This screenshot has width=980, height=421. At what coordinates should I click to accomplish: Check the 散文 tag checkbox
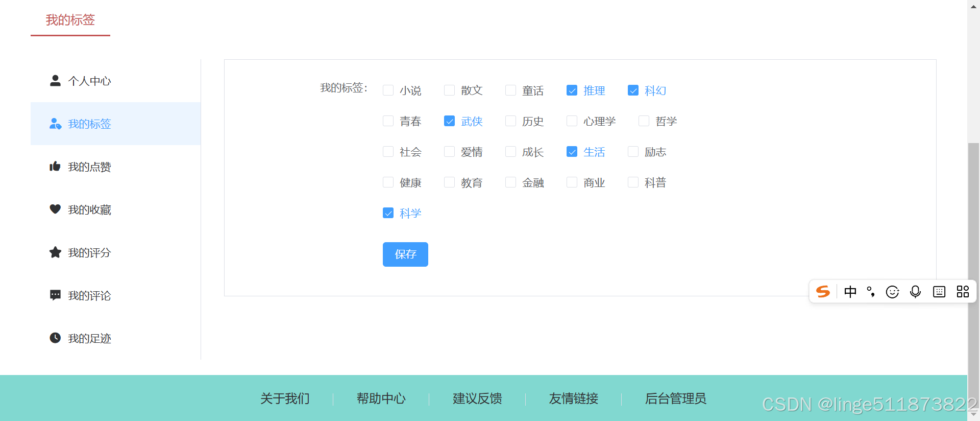pos(449,90)
